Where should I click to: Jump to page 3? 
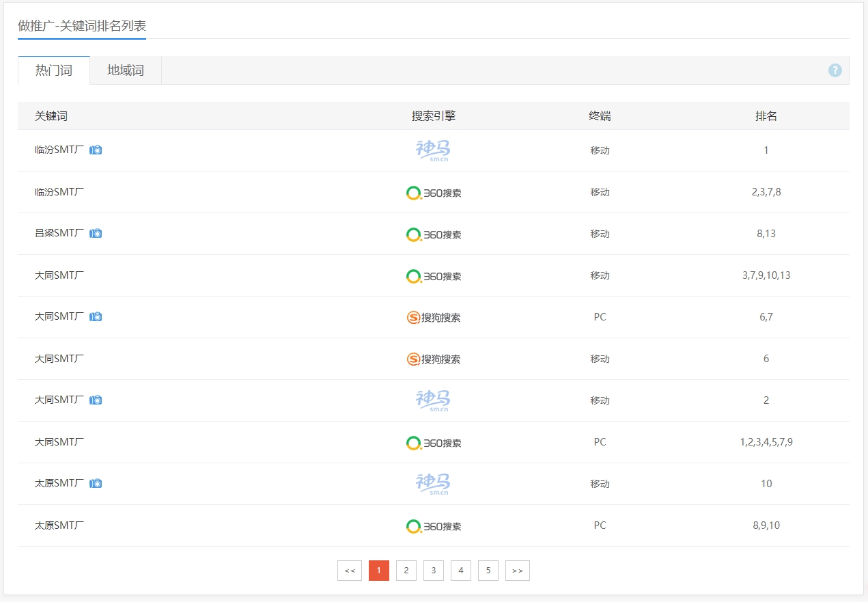pos(433,571)
